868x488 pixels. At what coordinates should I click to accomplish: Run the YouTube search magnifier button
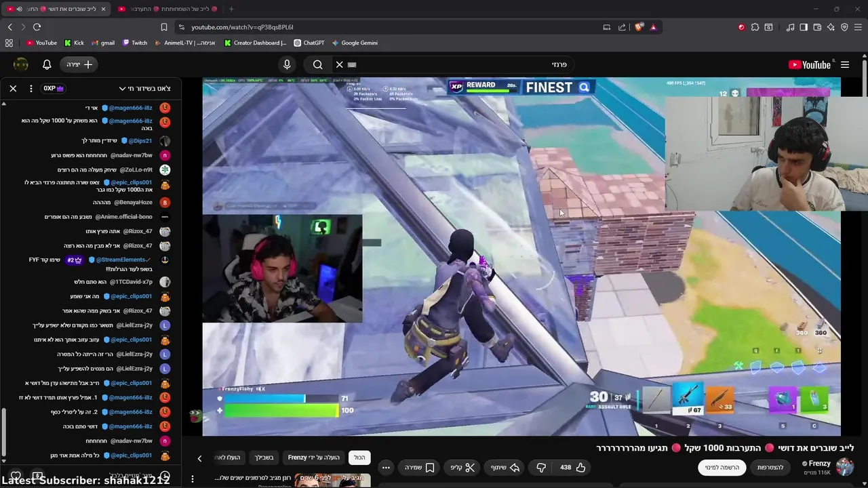coord(317,64)
